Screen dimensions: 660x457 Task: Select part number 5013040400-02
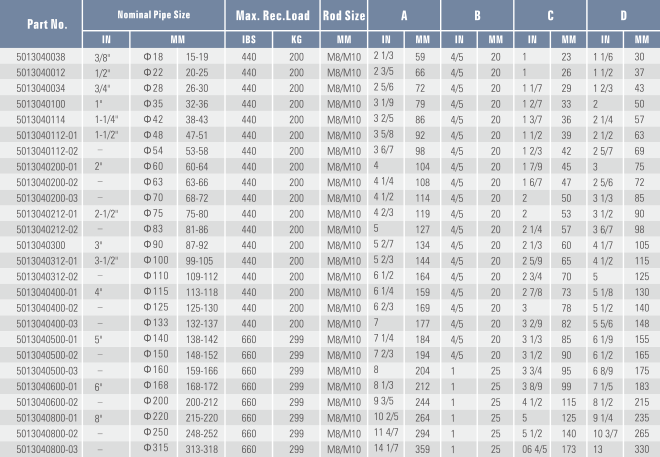47,308
